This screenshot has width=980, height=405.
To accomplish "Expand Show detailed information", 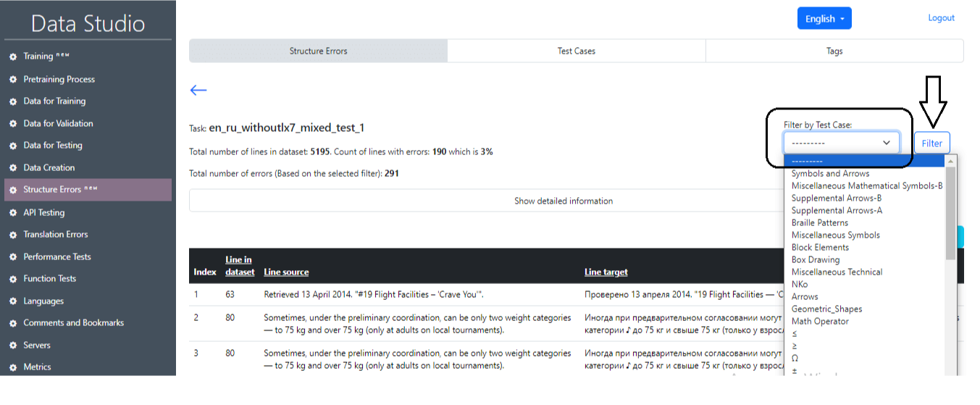I will pos(563,201).
